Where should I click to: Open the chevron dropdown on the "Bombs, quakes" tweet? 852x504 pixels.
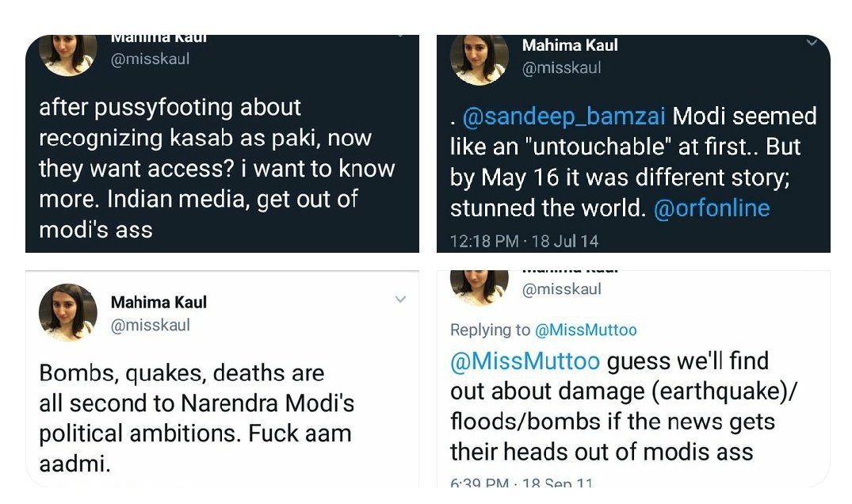point(400,300)
